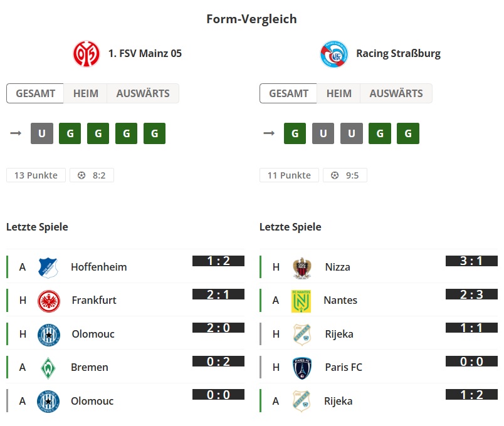Select the GESAMT view for Straßburg

coord(288,93)
